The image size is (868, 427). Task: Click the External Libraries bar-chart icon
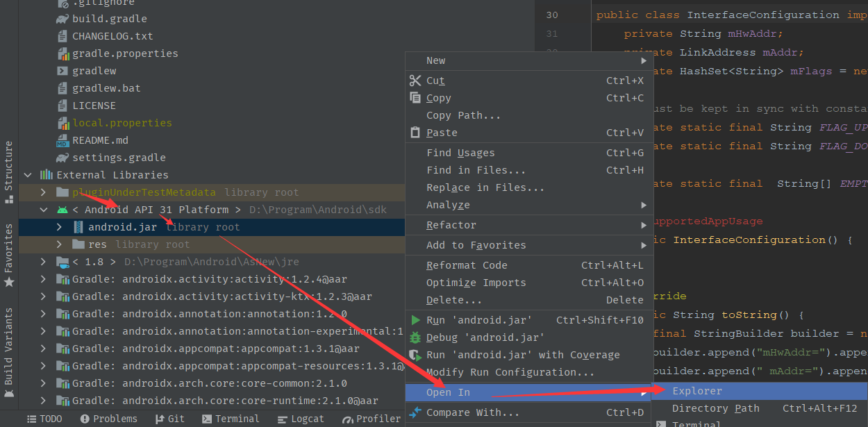pyautogui.click(x=47, y=175)
